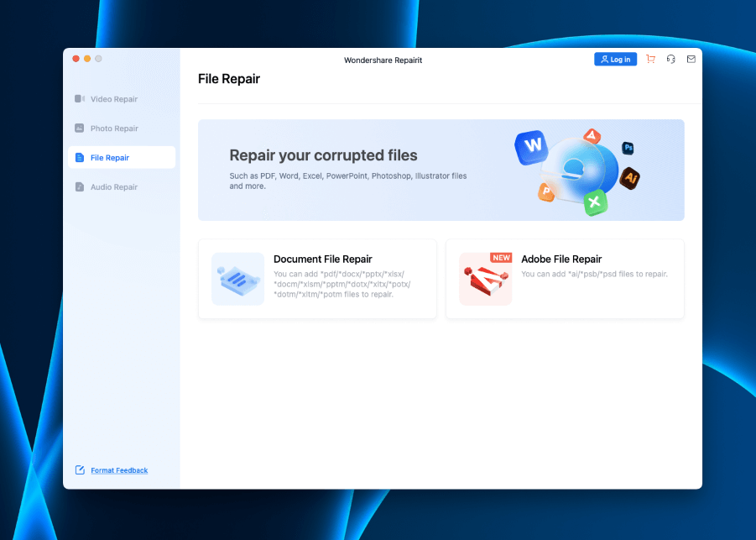The image size is (756, 540).
Task: Click the Adobe File Repair red icon
Action: tap(485, 280)
